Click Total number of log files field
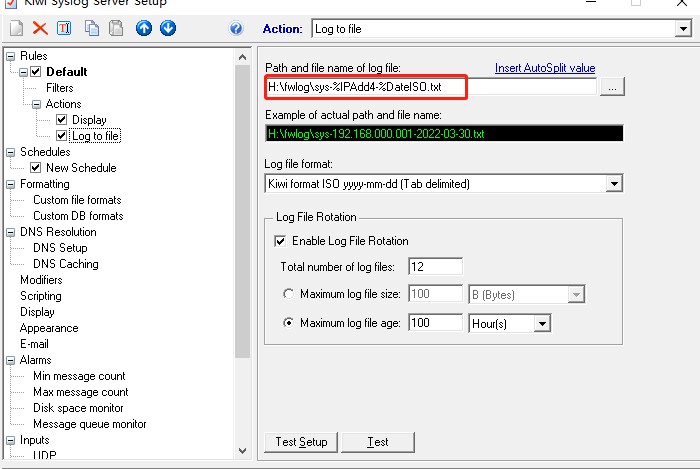Image resolution: width=700 pixels, height=469 pixels. [x=435, y=267]
